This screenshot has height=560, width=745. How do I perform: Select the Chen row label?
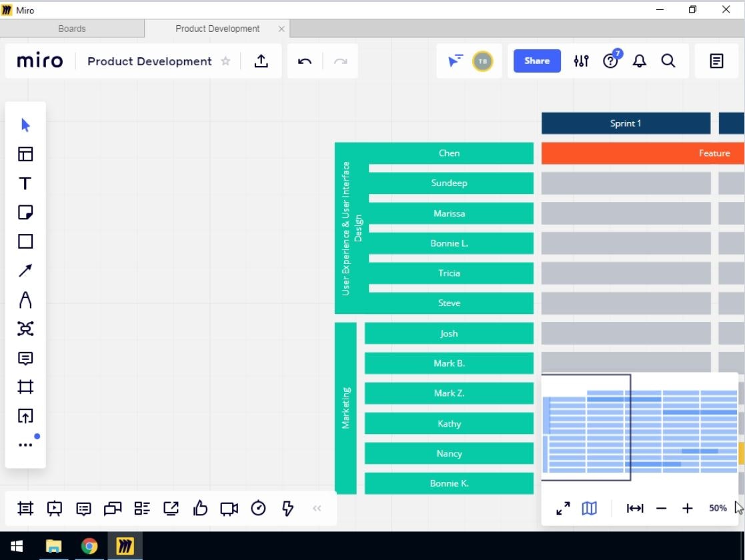(449, 153)
